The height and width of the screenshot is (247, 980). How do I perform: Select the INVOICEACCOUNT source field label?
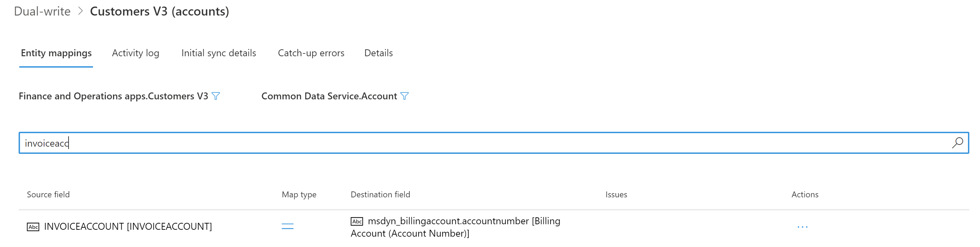[127, 226]
